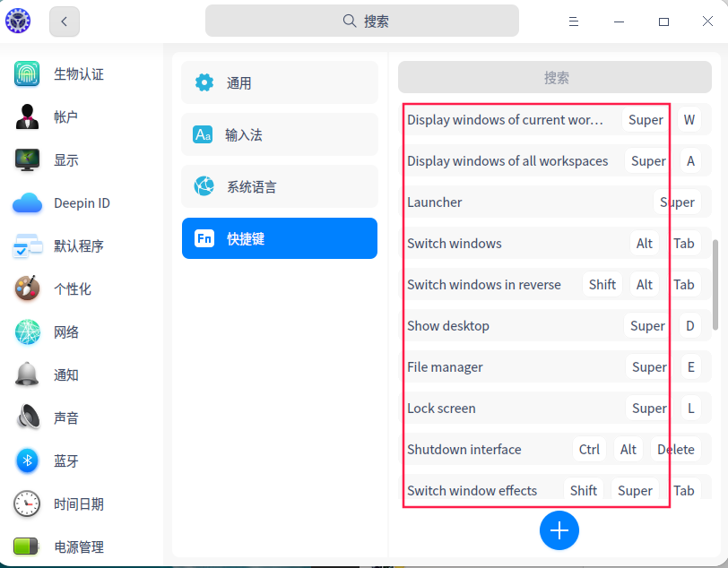Open the 通知 bell icon

coord(27,374)
